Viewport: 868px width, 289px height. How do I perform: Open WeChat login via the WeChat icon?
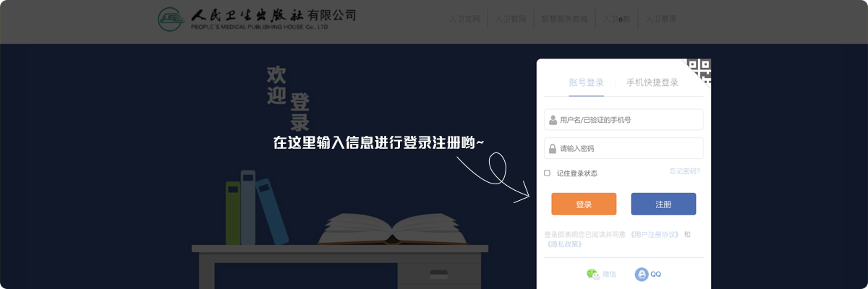593,274
